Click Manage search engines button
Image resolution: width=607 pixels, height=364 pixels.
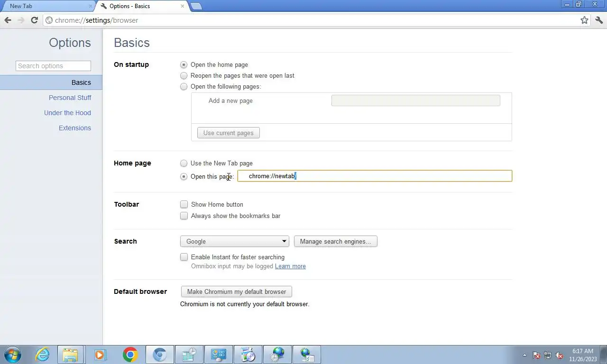pos(336,241)
